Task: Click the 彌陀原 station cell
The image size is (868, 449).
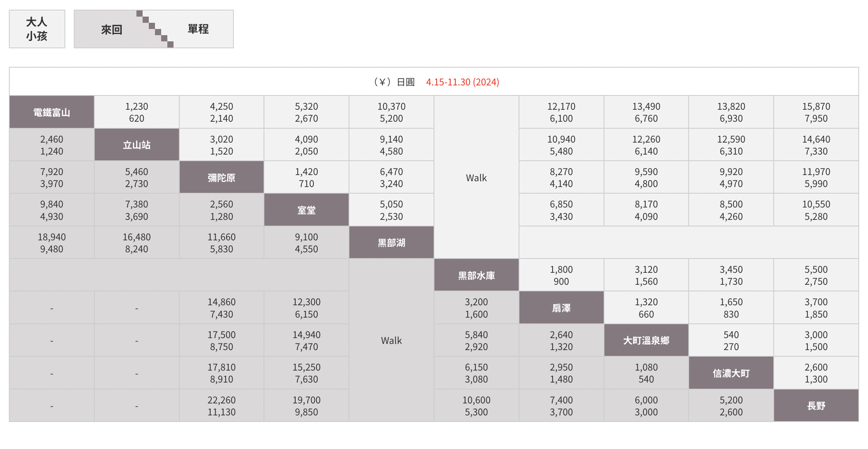Action: tap(221, 177)
